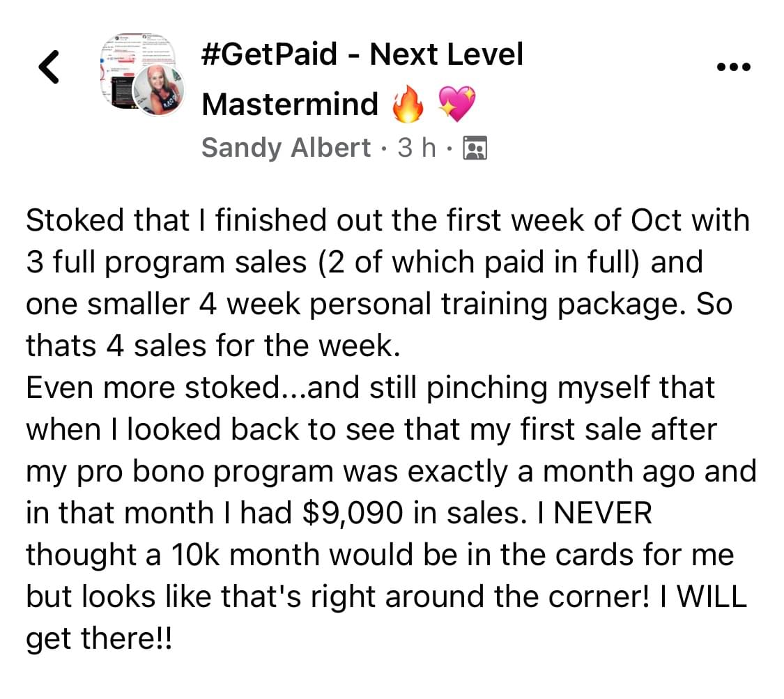
Task: Tap the sparkling pink heart emoji
Action: [x=456, y=104]
